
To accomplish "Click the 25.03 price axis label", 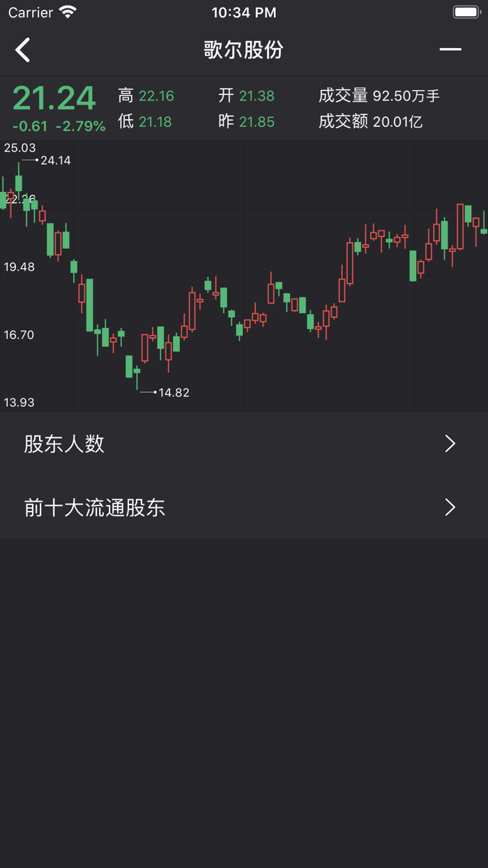I will [x=18, y=147].
